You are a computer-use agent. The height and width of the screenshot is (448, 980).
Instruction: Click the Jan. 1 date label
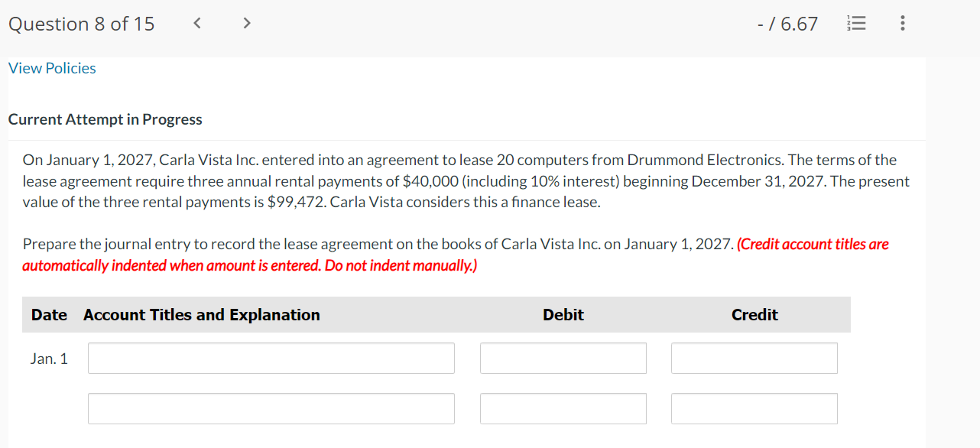click(x=49, y=359)
